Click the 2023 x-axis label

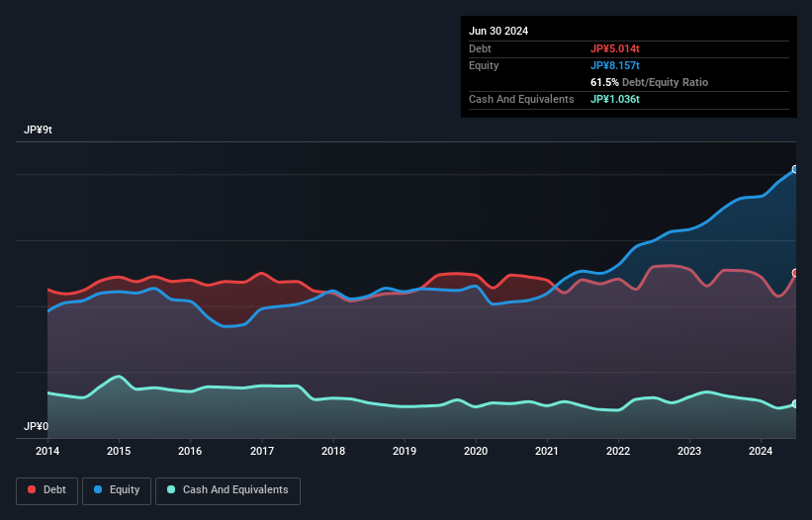(689, 451)
